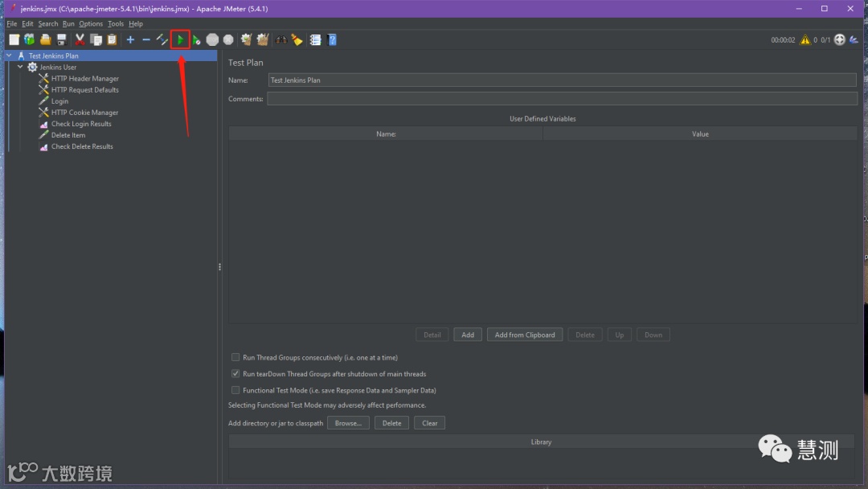Save the test plan with floppy icon

61,39
